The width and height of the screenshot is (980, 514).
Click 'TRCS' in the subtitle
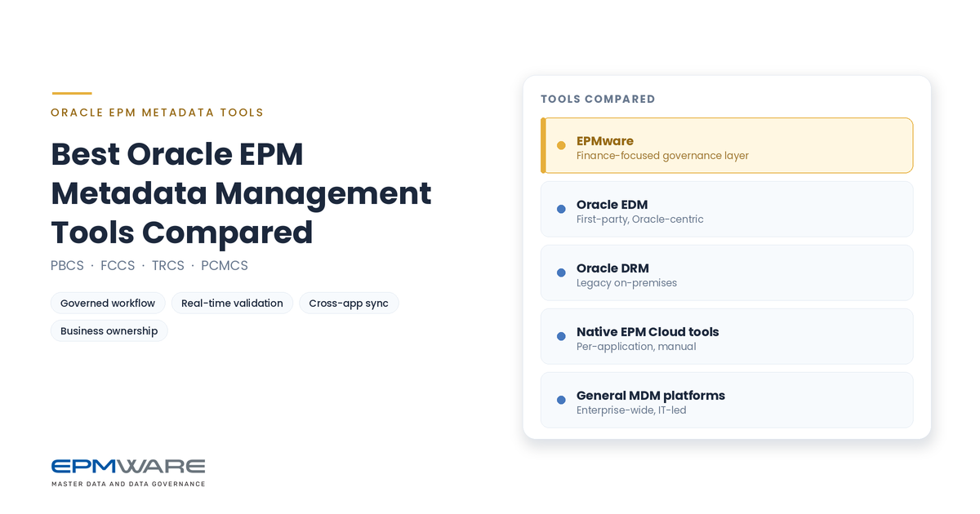point(168,266)
